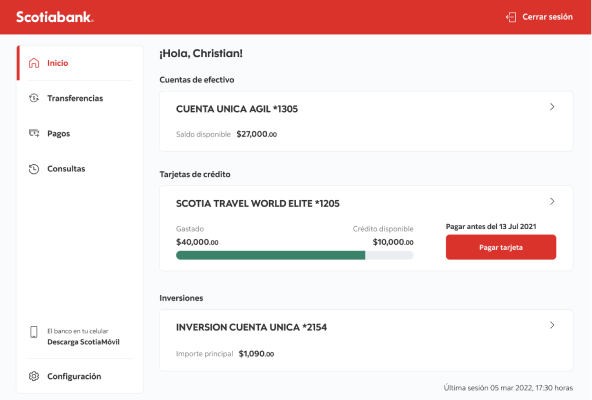
Task: Click the mobile phone icon
Action: coord(34,332)
